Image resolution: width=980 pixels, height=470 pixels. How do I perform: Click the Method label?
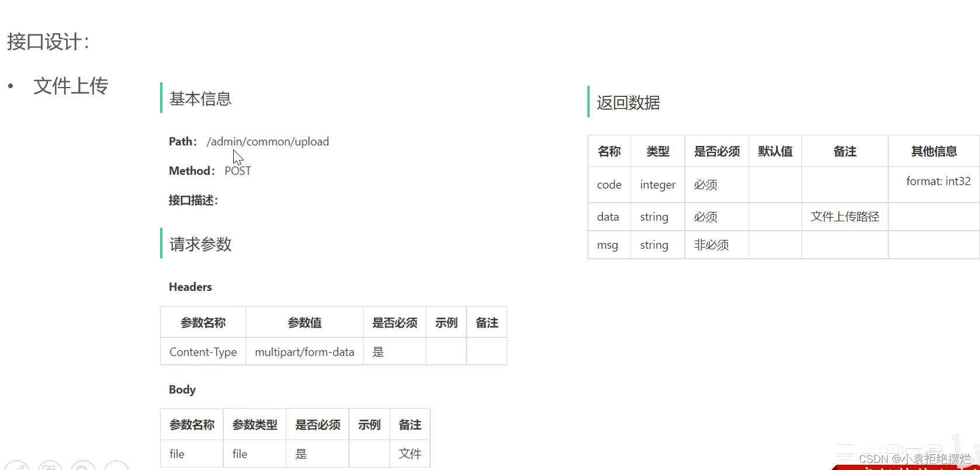tap(192, 170)
